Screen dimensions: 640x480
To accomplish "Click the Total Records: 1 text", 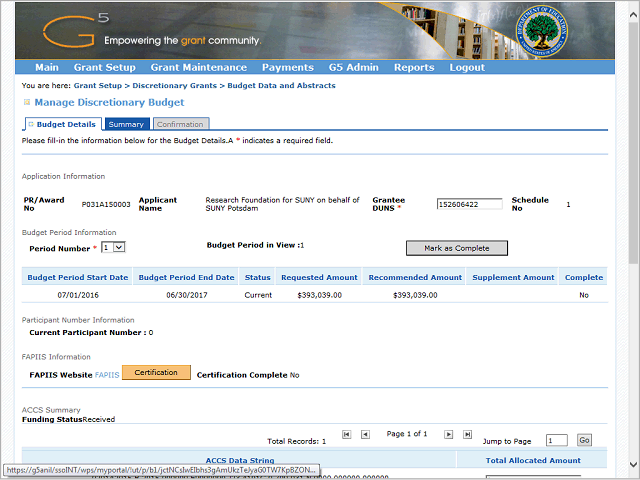I will 296,441.
